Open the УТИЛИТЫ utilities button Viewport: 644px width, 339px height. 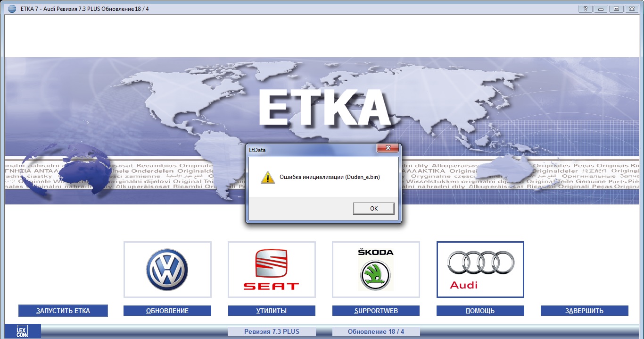coord(272,311)
